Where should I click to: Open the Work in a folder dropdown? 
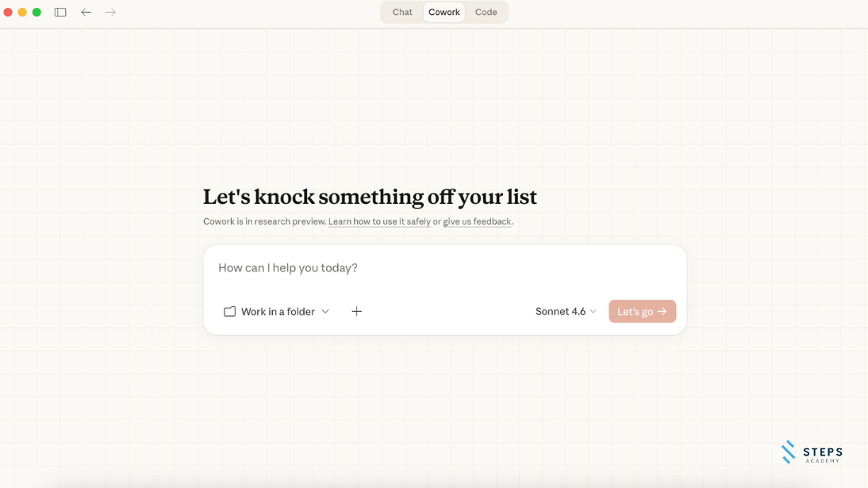278,312
